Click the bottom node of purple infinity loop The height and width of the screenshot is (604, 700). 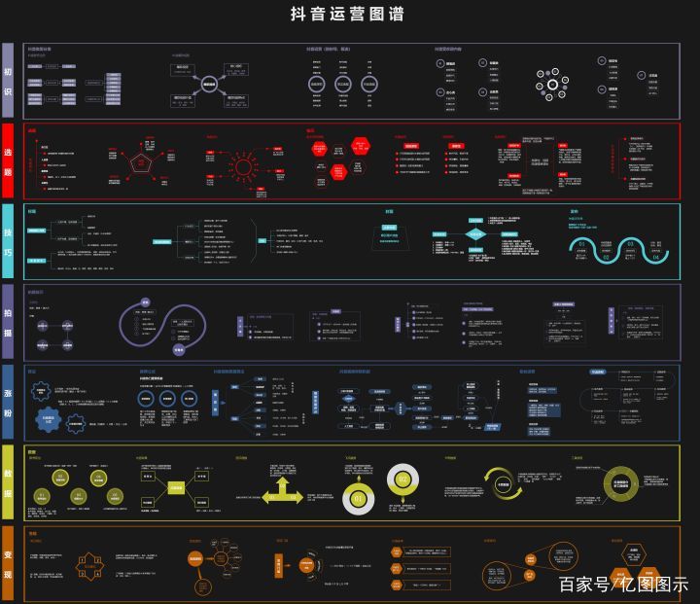coord(179,350)
